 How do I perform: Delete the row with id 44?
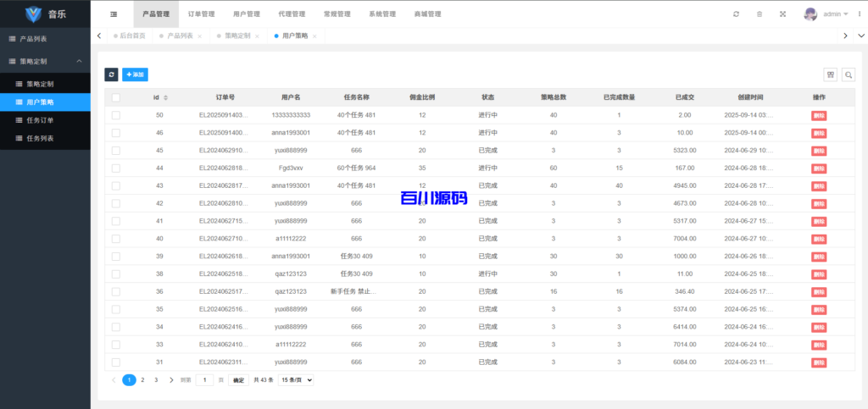point(819,169)
